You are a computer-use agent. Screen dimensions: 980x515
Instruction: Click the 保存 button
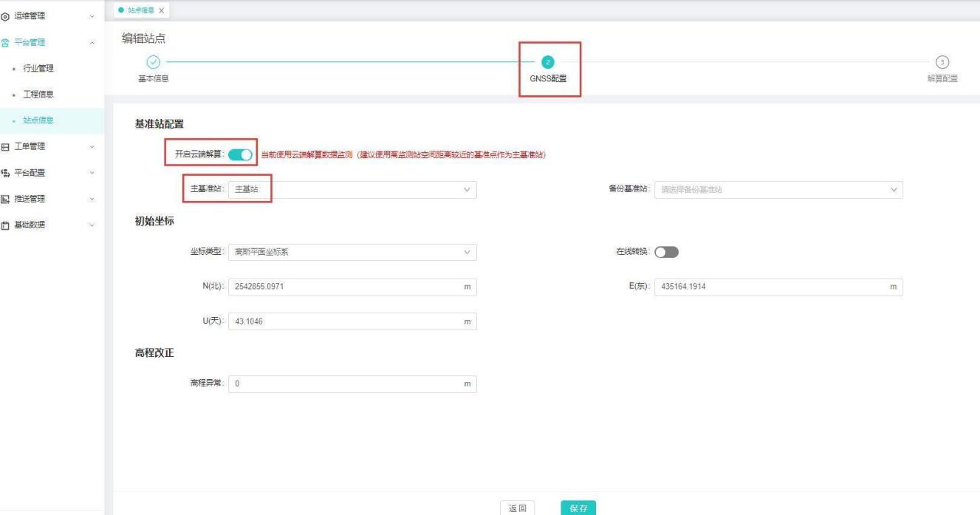pyautogui.click(x=578, y=508)
